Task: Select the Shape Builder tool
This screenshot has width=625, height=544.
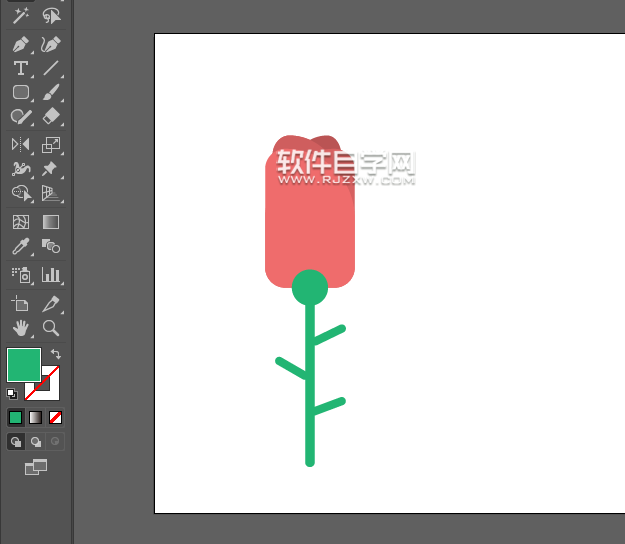Action: [21, 193]
